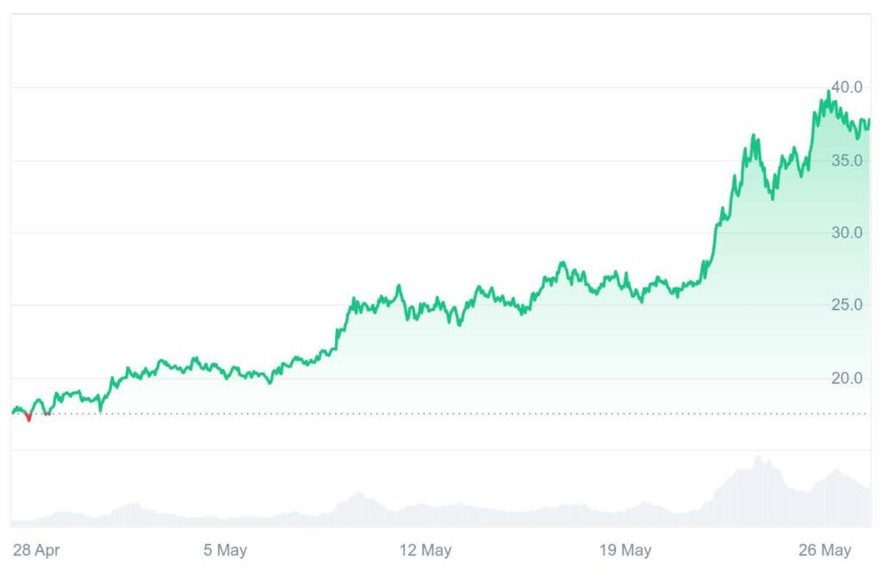Select the 19 May date label
Image resolution: width=882 pixels, height=588 pixels.
pyautogui.click(x=626, y=551)
